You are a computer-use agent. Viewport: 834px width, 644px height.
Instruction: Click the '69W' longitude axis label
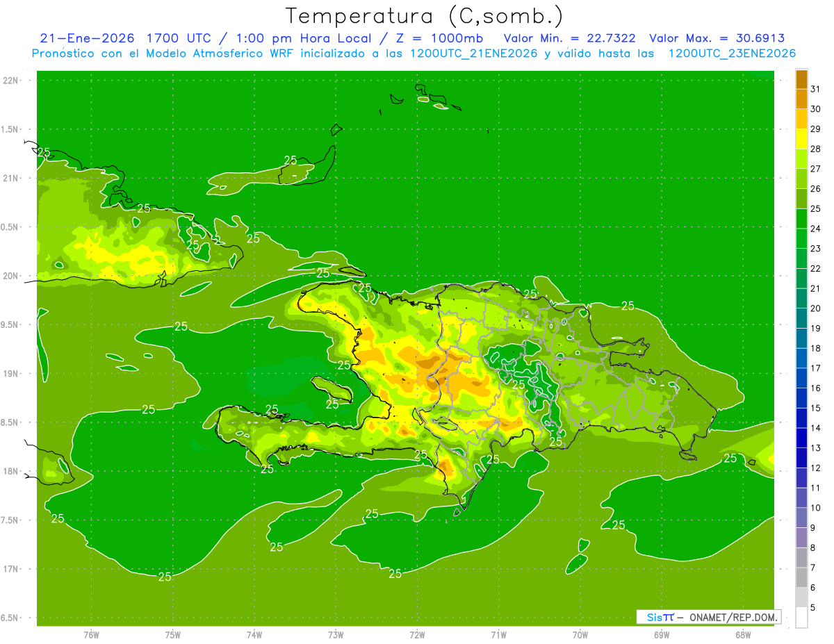click(x=662, y=635)
